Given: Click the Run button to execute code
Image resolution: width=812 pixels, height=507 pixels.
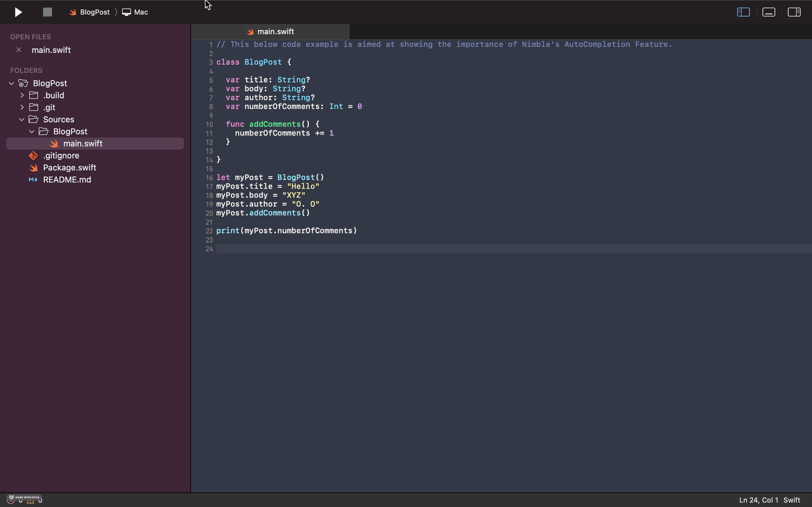Looking at the screenshot, I should coord(18,12).
